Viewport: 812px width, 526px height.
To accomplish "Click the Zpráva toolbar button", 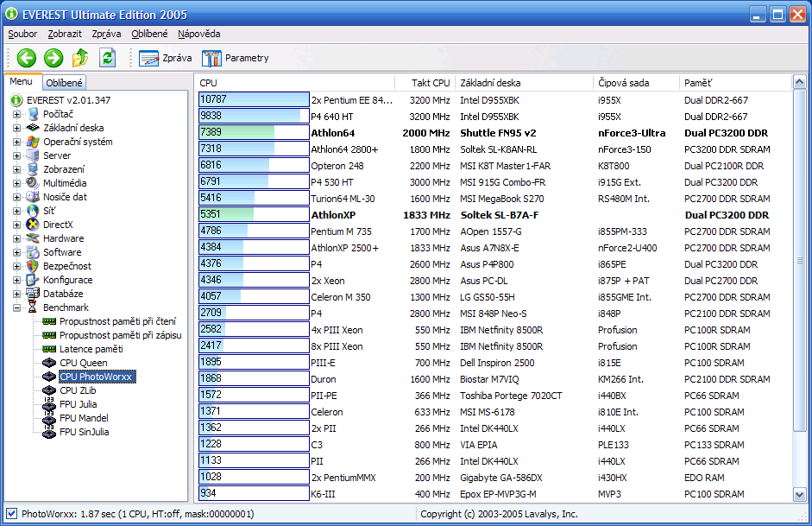I will click(166, 58).
